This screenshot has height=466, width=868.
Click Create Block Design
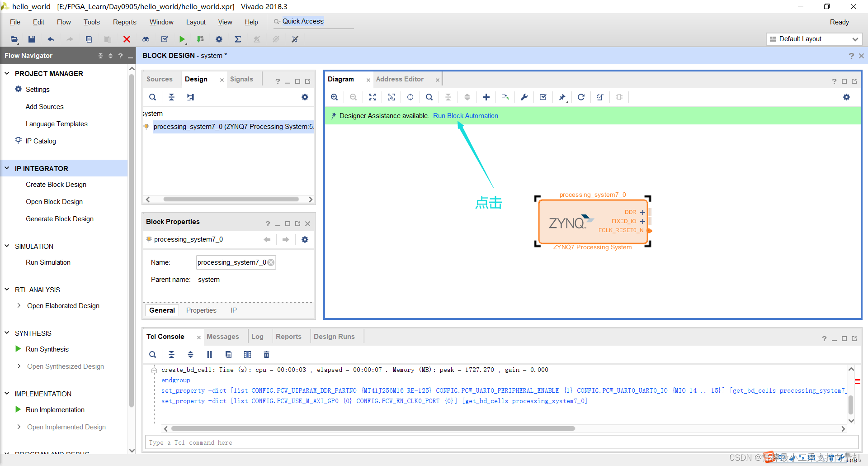coord(56,185)
